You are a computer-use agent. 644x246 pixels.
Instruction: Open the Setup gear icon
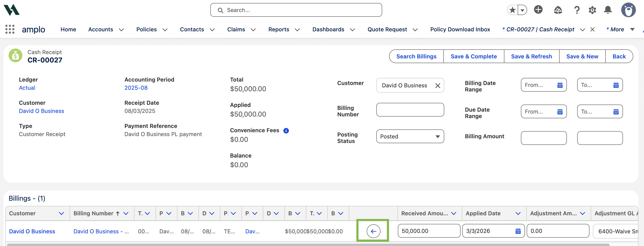click(592, 10)
